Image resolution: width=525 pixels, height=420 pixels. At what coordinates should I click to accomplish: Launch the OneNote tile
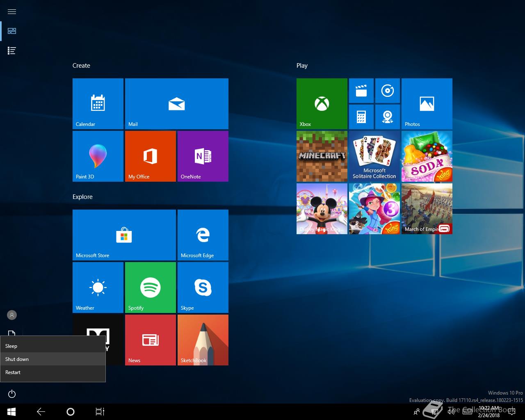click(203, 156)
